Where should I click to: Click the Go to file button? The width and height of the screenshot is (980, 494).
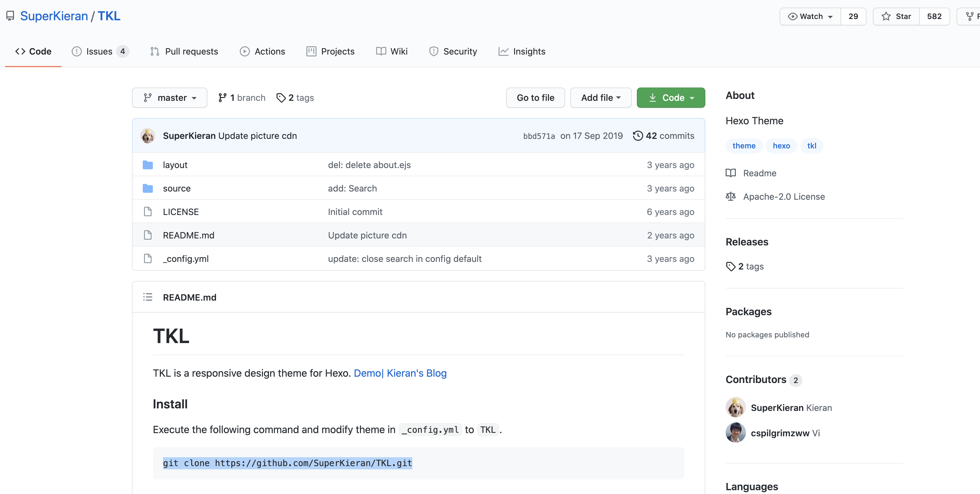(535, 98)
